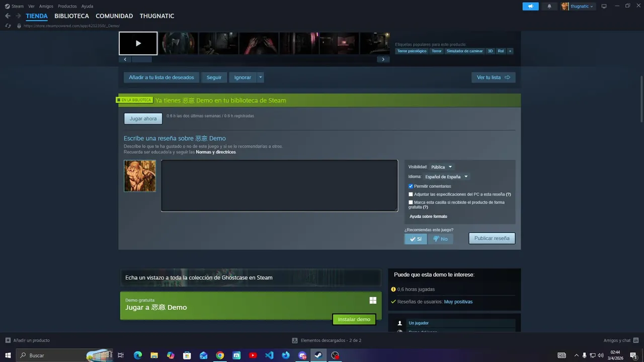
Task: Launch Microsoft Edge from the taskbar
Action: click(137, 355)
